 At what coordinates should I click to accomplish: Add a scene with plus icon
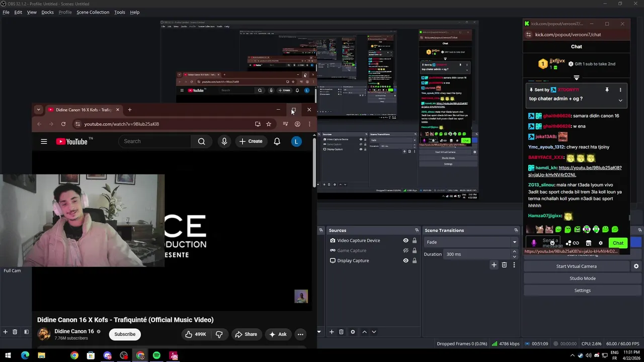(x=5, y=332)
